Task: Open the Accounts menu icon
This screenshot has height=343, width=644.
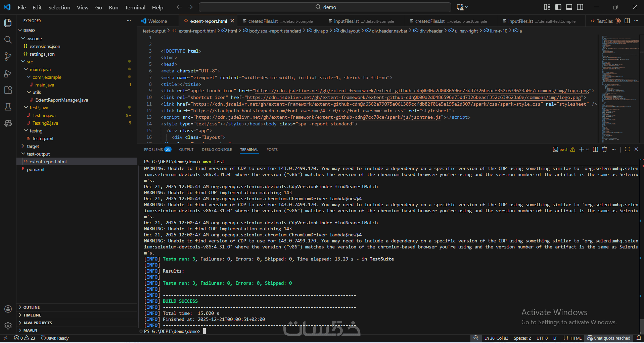Action: tap(8, 309)
